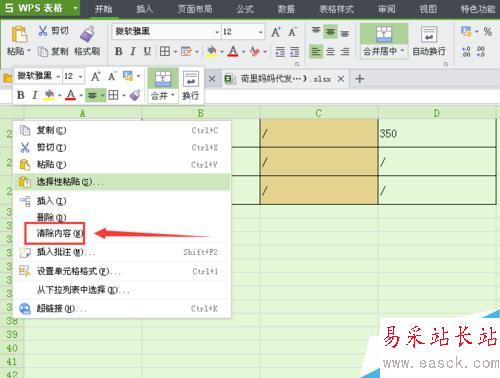Close the xlsx document tab
This screenshot has height=378, width=500.
click(x=340, y=79)
